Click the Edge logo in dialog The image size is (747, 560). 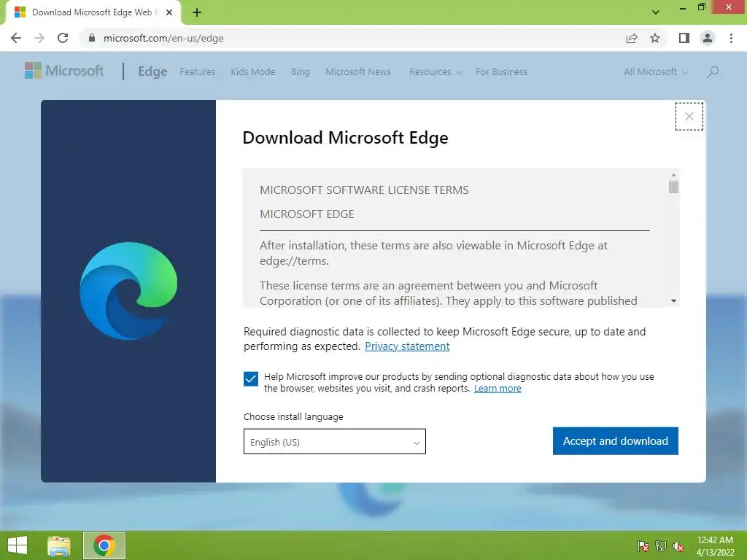click(x=128, y=291)
